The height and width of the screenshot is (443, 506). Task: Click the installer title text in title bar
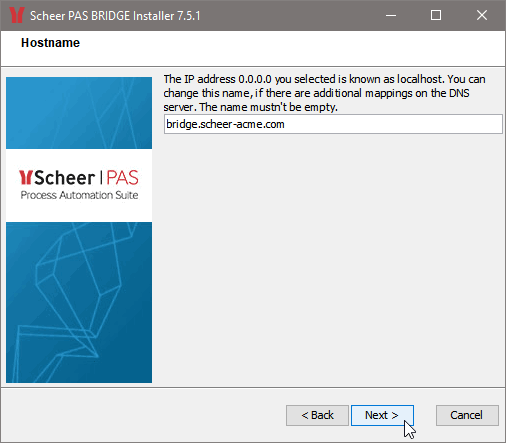point(115,16)
